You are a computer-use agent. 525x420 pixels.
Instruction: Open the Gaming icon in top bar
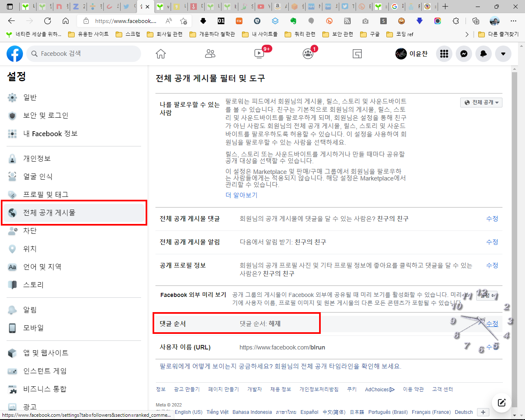coord(357,54)
